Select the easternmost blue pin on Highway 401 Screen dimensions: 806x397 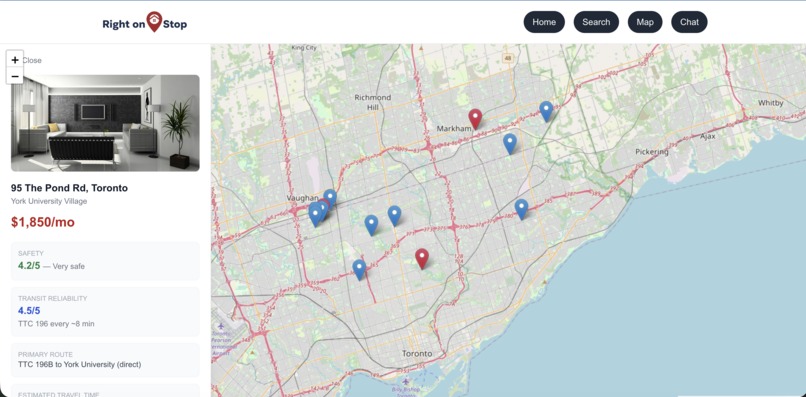521,209
